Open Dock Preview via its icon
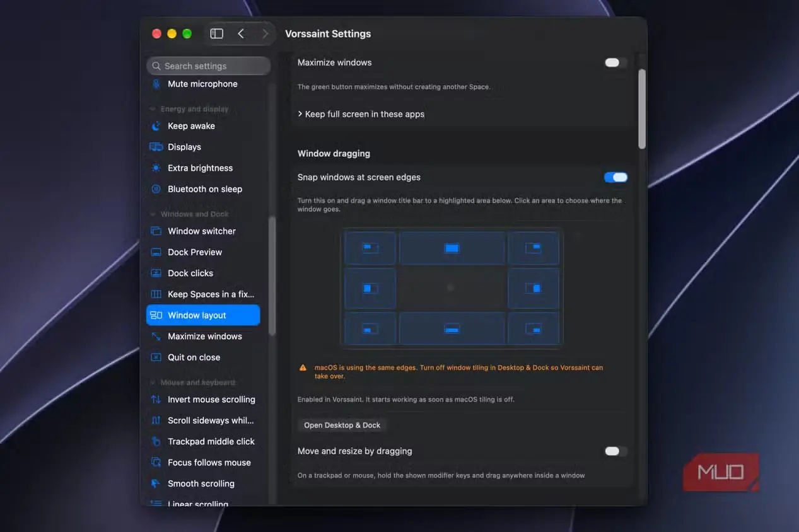Viewport: 799px width, 532px height. click(156, 252)
